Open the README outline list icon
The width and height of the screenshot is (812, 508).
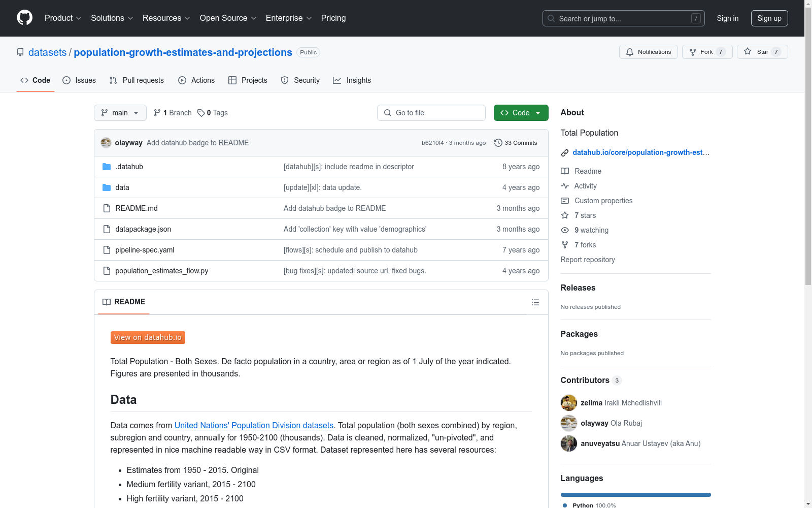coord(535,302)
